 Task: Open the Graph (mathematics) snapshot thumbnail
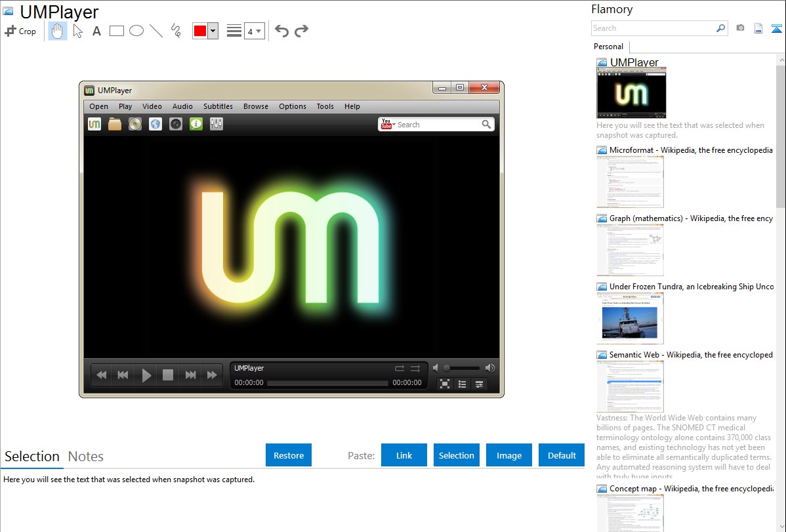[x=630, y=250]
